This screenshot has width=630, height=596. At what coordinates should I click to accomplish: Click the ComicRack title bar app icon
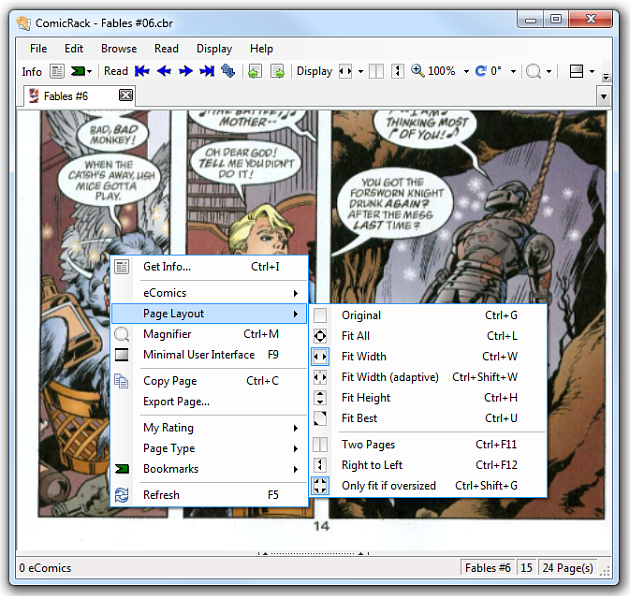pyautogui.click(x=23, y=23)
